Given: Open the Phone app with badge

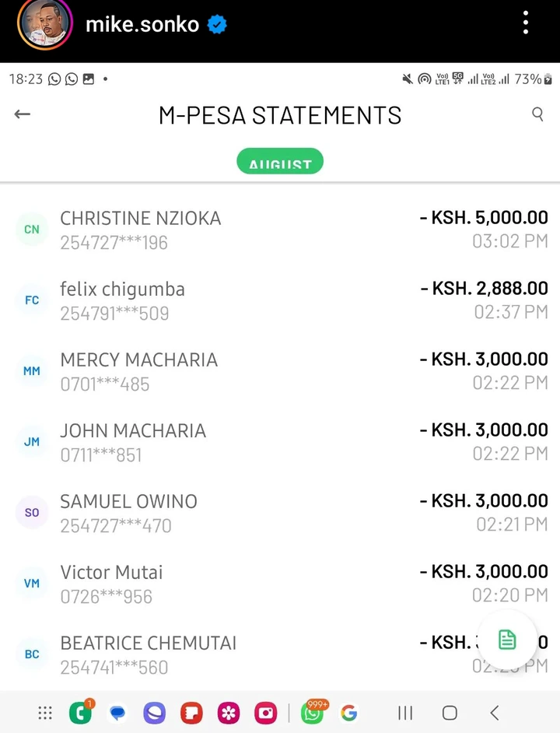Looking at the screenshot, I should pyautogui.click(x=80, y=713).
